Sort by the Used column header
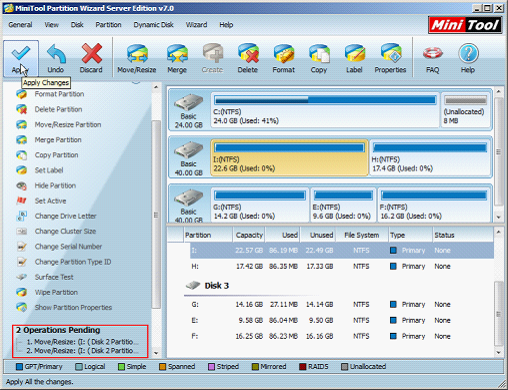The height and width of the screenshot is (390, 508). coord(283,235)
